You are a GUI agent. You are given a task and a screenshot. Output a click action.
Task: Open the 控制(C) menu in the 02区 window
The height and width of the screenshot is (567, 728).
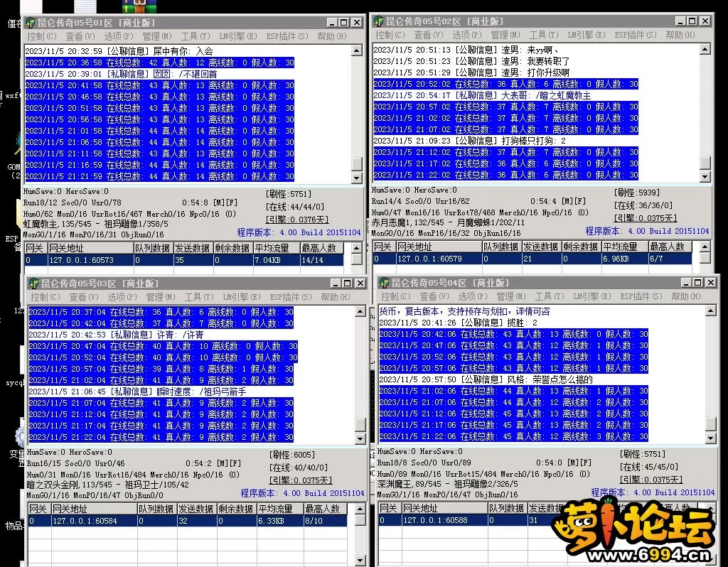pyautogui.click(x=390, y=35)
